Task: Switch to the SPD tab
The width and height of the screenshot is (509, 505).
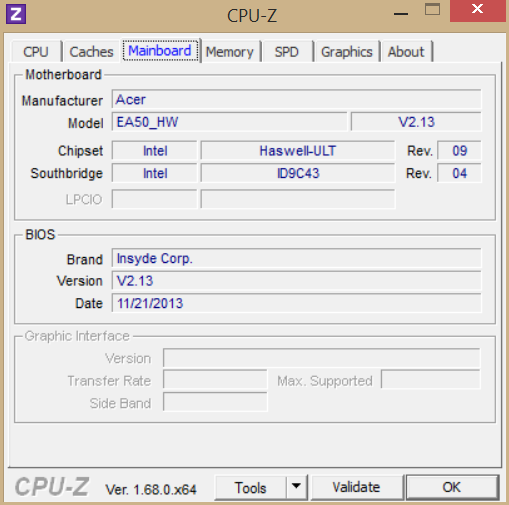Action: (x=287, y=52)
